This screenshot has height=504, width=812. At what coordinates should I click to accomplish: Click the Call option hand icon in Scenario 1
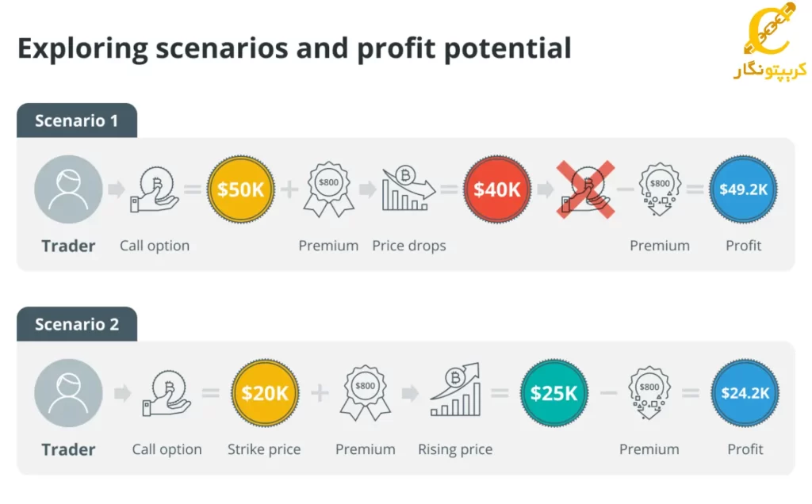pos(155,189)
